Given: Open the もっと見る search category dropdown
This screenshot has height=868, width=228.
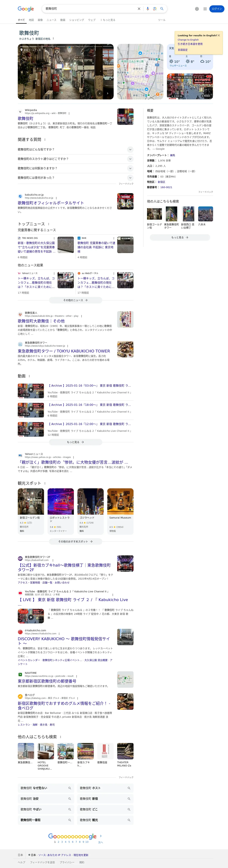Looking at the screenshot, I should 108,20.
